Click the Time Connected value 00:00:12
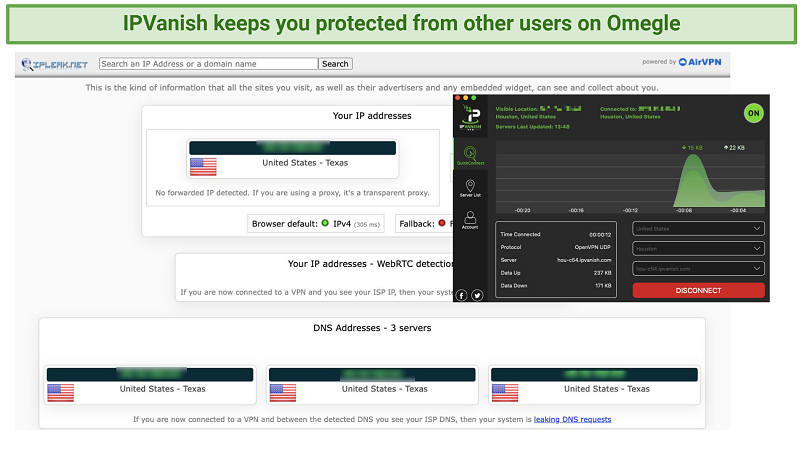806x453 pixels. pyautogui.click(x=600, y=234)
